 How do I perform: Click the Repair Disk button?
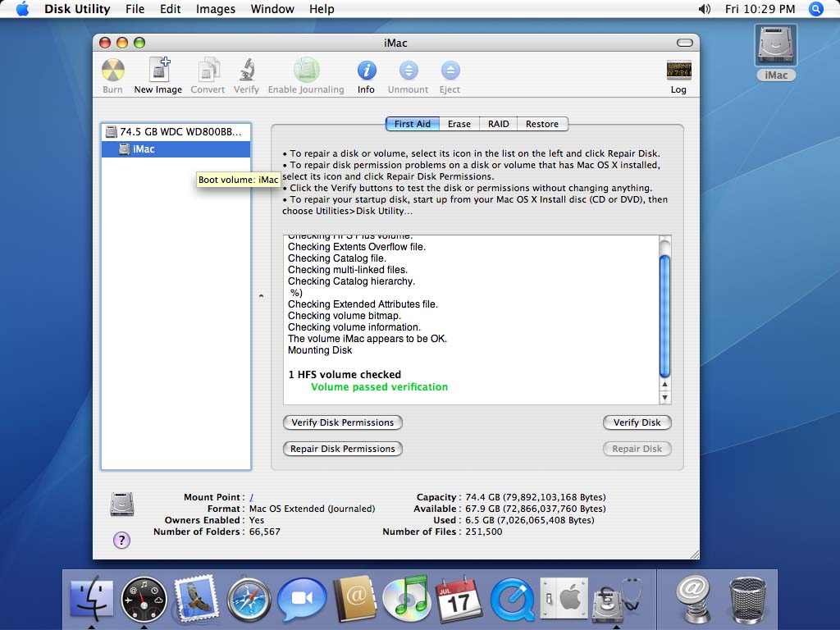click(637, 449)
